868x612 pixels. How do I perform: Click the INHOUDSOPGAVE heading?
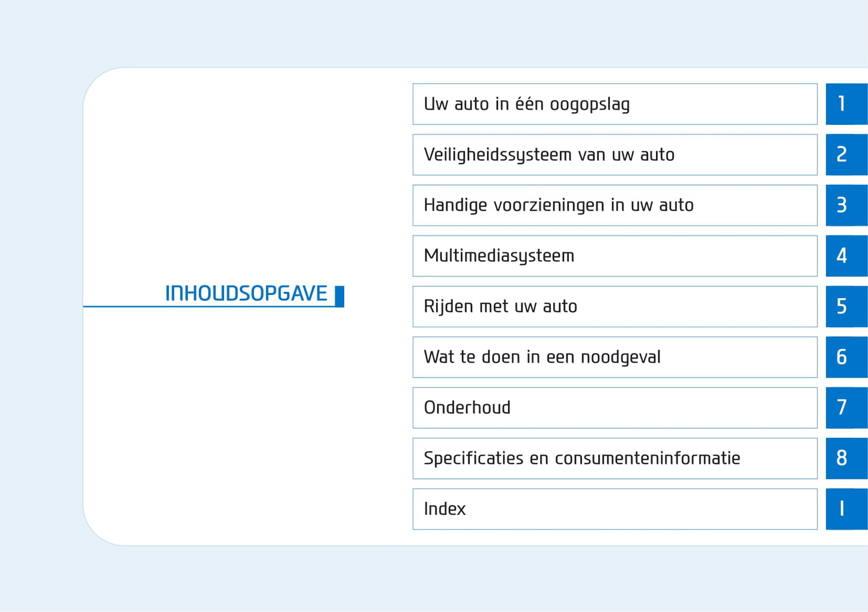[x=246, y=293]
